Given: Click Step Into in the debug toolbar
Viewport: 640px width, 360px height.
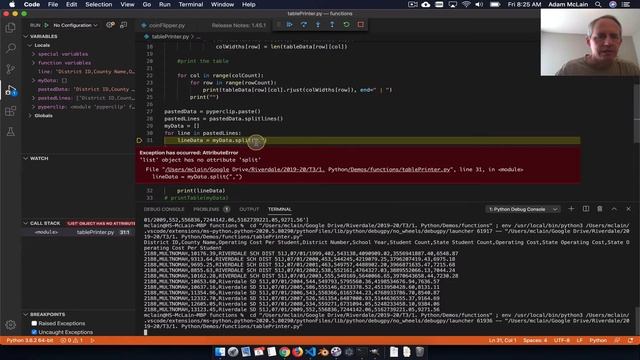Looking at the screenshot, I should click(x=318, y=25).
